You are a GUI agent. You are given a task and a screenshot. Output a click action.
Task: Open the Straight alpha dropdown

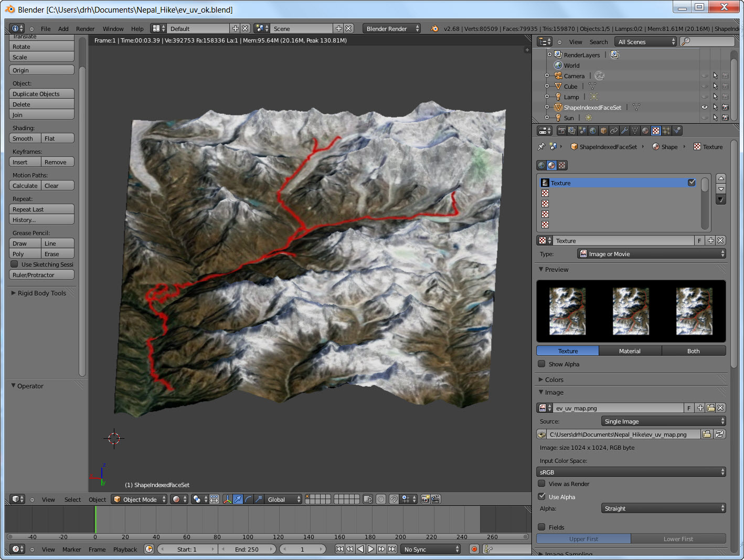point(663,508)
